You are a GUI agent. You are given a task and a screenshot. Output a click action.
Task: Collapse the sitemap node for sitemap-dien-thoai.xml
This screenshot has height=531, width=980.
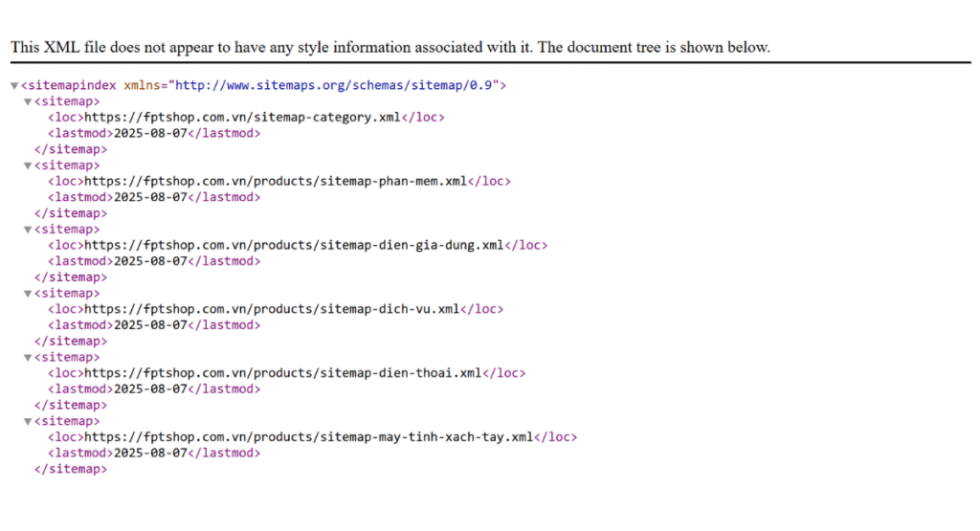(28, 357)
